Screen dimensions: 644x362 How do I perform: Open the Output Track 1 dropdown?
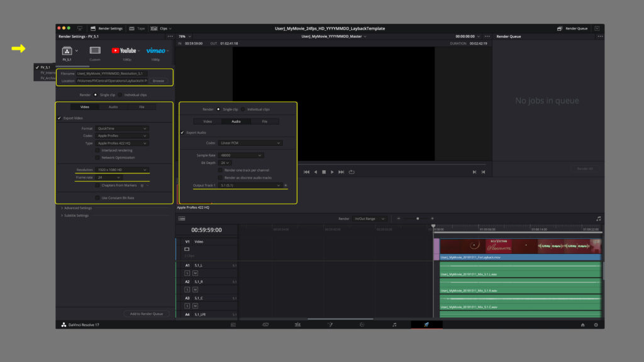[x=250, y=185]
